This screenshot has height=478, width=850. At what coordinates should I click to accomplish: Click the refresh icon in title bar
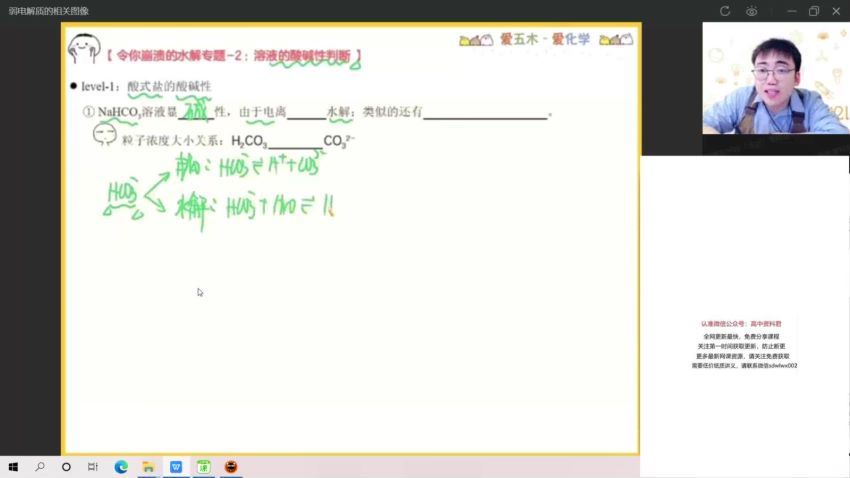tap(725, 11)
